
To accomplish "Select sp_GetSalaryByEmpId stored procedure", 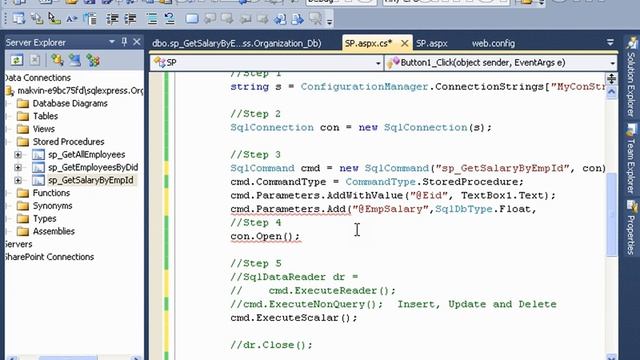I will pyautogui.click(x=91, y=180).
